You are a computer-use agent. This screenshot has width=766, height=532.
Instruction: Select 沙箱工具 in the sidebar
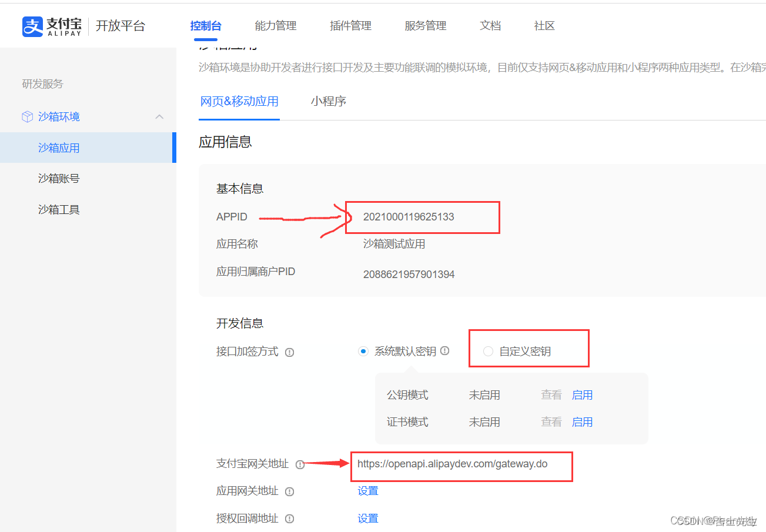pos(59,209)
